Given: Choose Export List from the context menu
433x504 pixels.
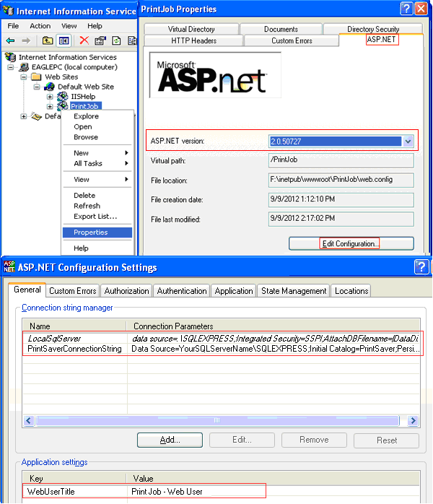Looking at the screenshot, I should coord(97,217).
